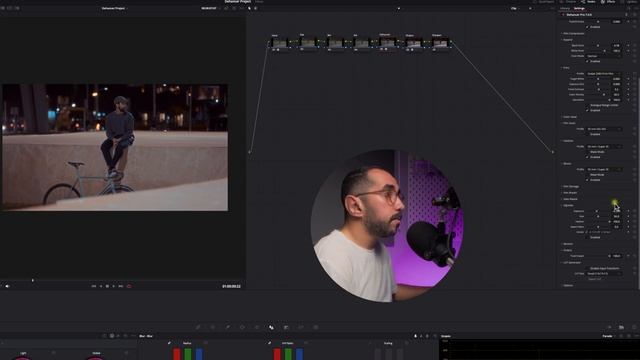Toggle Mask Mode checkbox under Bloom
This screenshot has height=360, width=640.
[x=588, y=175]
